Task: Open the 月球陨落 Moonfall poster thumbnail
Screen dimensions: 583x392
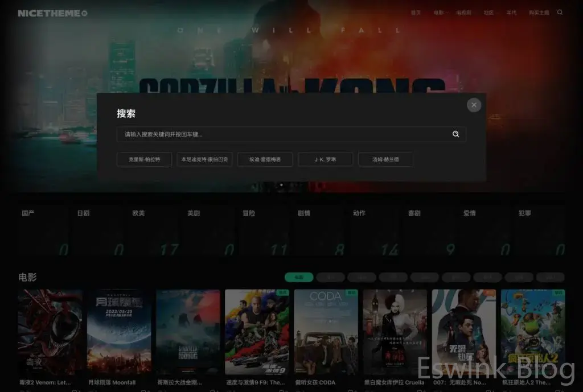Action: pos(118,332)
